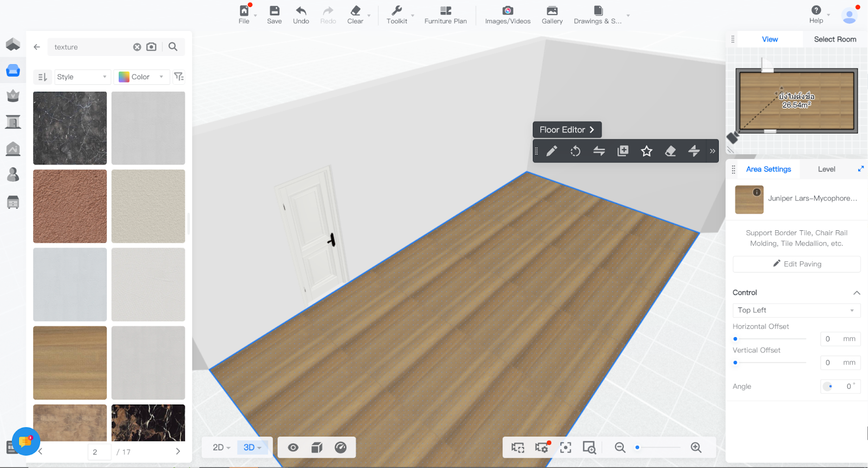Screen dimensions: 868x468
Task: Open the Toolkit wrench tool
Action: click(x=397, y=15)
